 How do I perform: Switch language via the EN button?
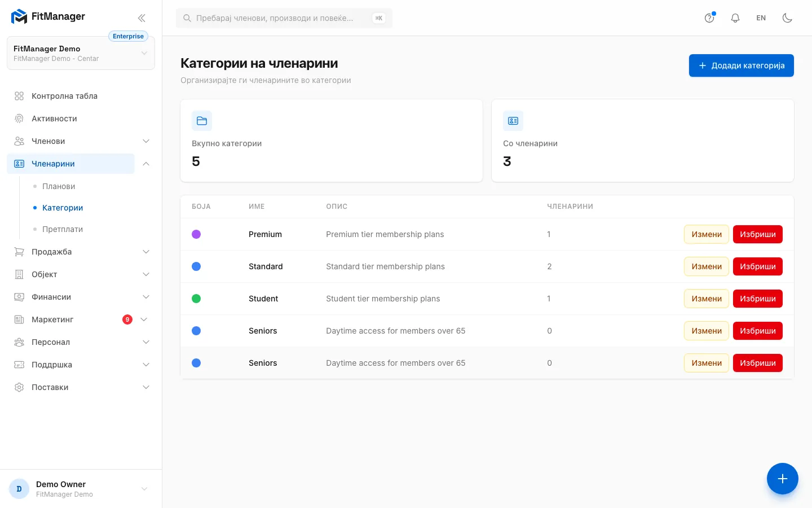tap(761, 18)
